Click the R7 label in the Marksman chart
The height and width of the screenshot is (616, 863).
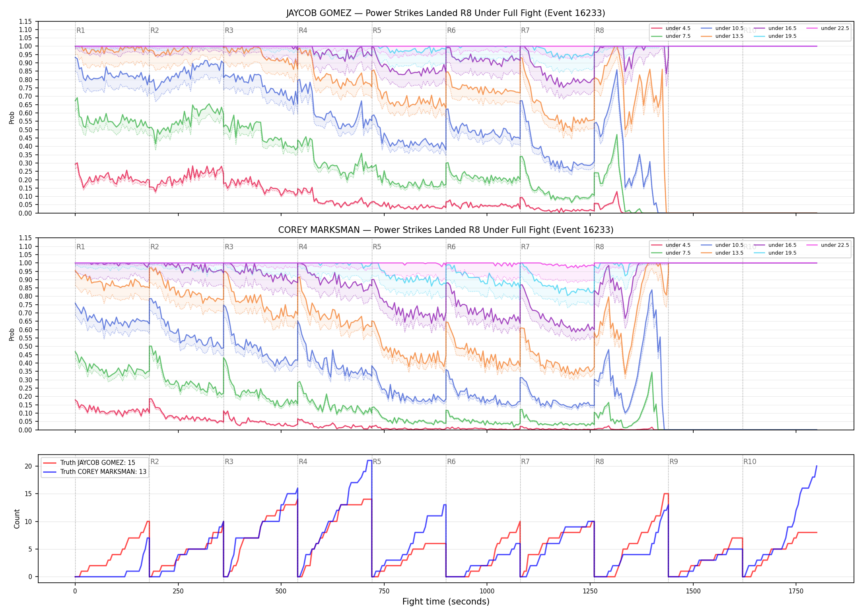525,247
